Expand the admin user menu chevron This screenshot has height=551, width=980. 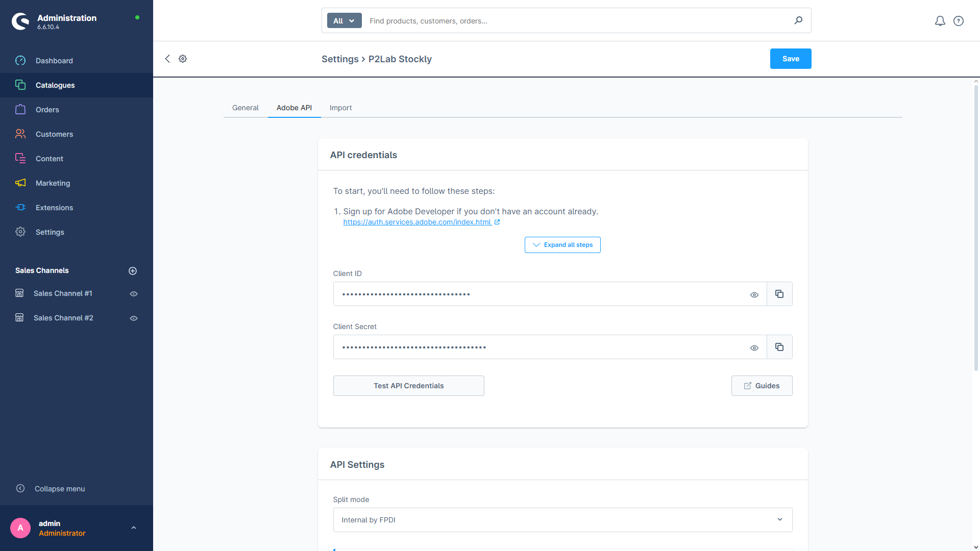[134, 528]
